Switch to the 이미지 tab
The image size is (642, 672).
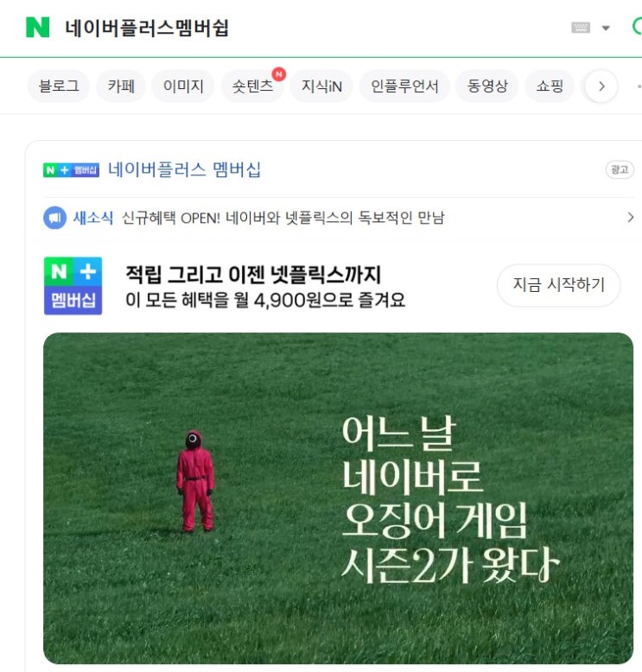tap(183, 86)
